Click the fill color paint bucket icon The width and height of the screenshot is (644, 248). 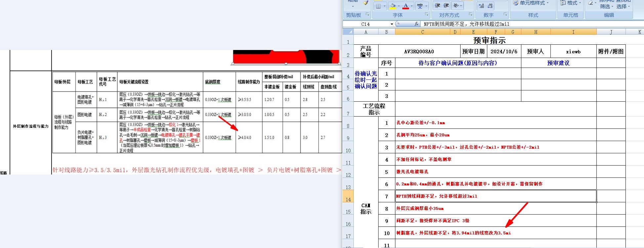tap(393, 6)
